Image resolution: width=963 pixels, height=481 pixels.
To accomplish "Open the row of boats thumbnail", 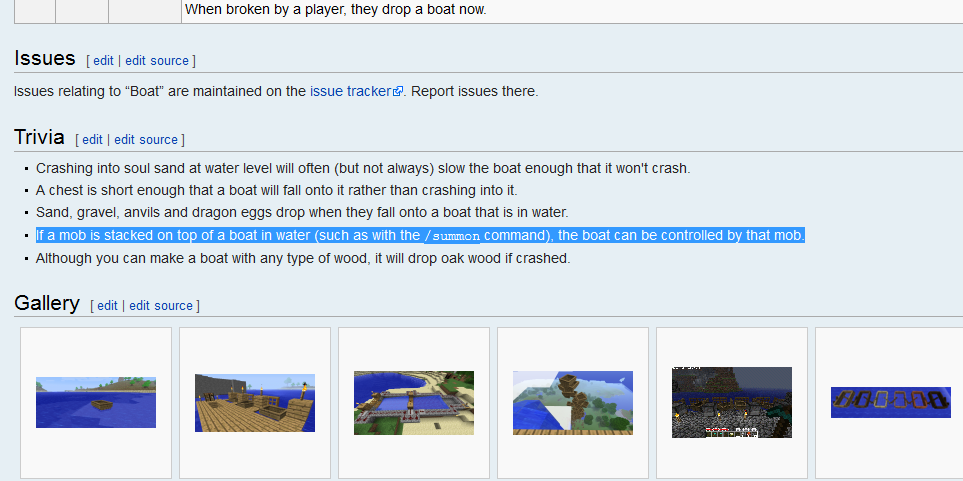I will [891, 402].
